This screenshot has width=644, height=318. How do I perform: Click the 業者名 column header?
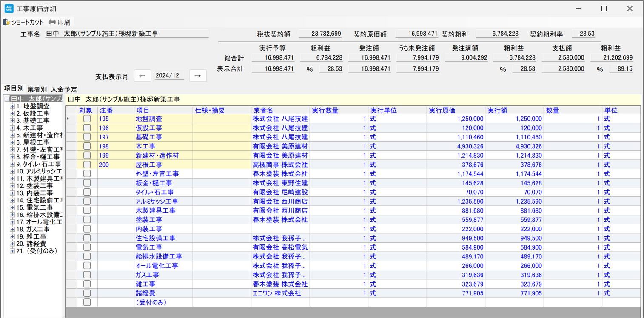click(x=264, y=110)
